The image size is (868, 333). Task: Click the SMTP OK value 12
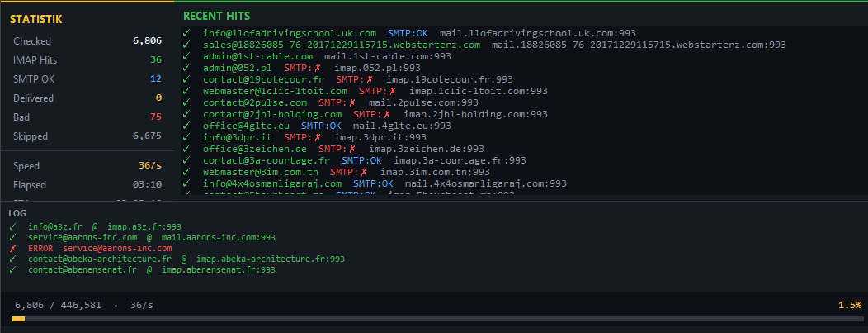click(156, 79)
